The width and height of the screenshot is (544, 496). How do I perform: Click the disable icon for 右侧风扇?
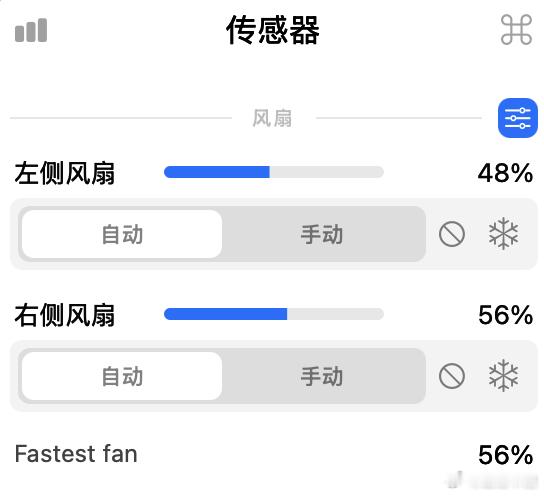click(452, 376)
